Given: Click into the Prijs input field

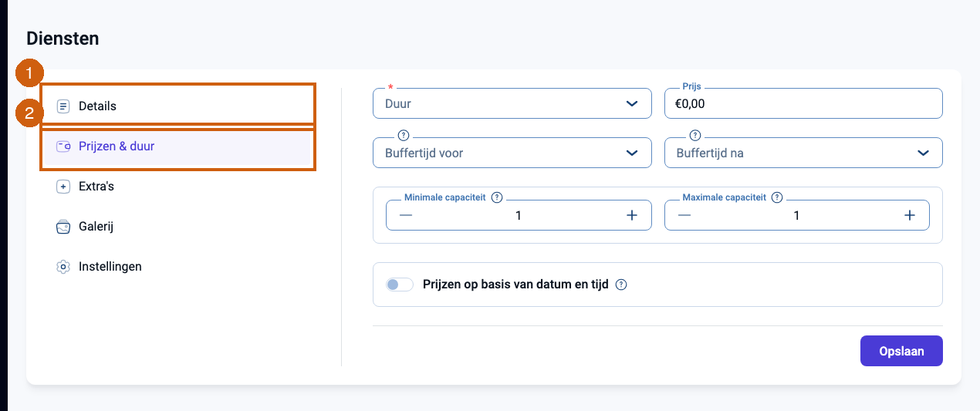Looking at the screenshot, I should (803, 103).
